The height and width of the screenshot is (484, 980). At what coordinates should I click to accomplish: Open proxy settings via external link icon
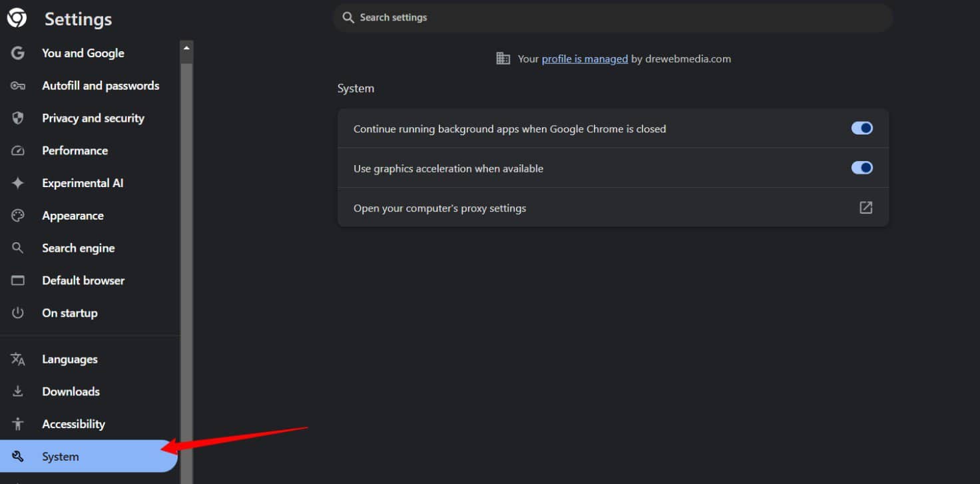[x=865, y=208]
